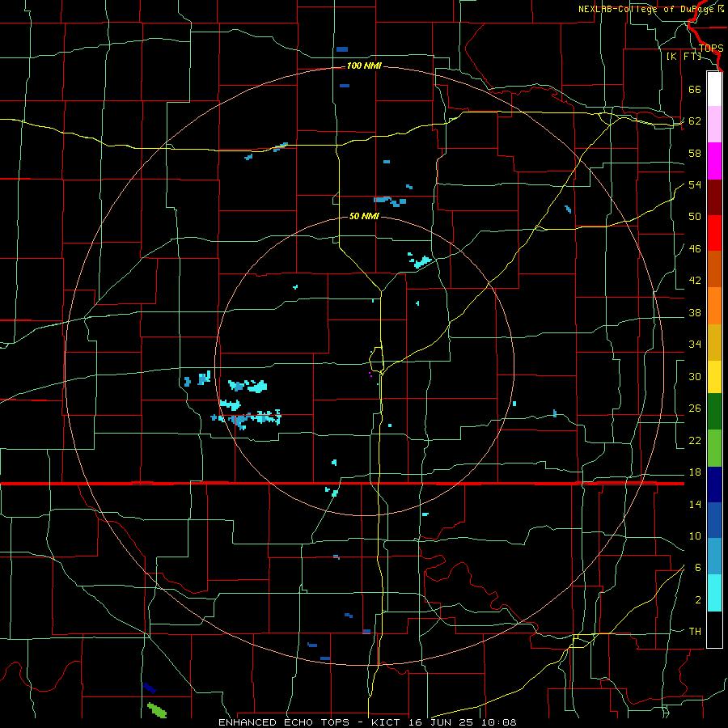728x728 pixels.
Task: Click the magenta pixels near the radar center
Action: tap(370, 375)
